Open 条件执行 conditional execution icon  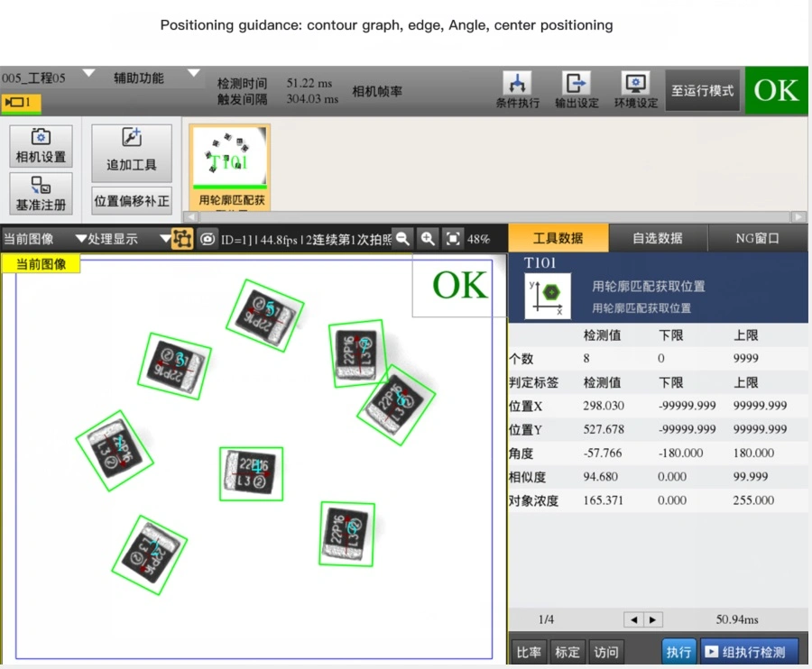[517, 89]
